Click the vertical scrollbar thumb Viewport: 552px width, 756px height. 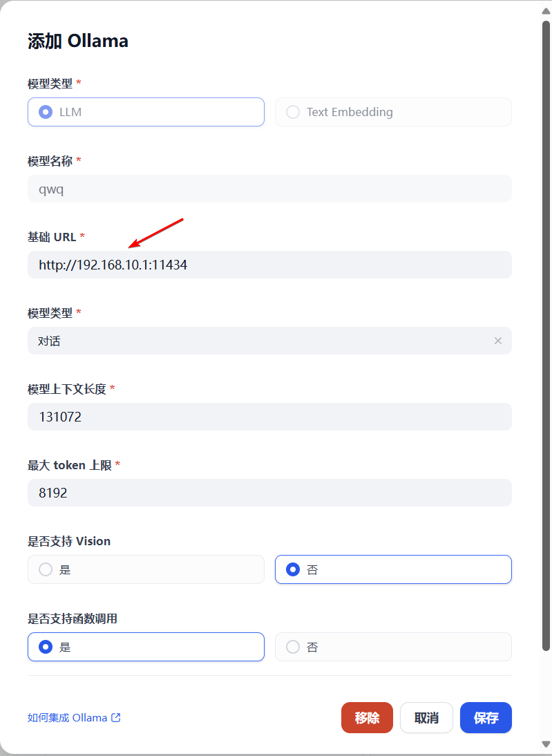point(546,336)
